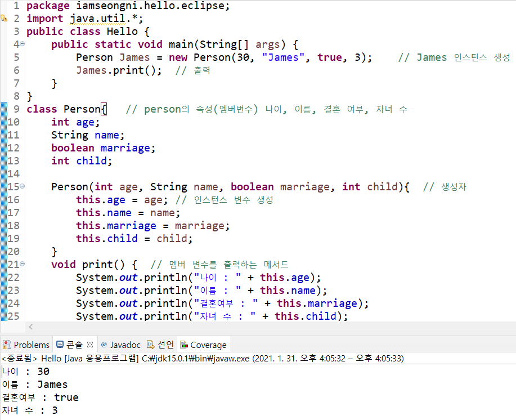Click console output '이름 : James'
The width and height of the screenshot is (516, 420).
[x=34, y=385]
